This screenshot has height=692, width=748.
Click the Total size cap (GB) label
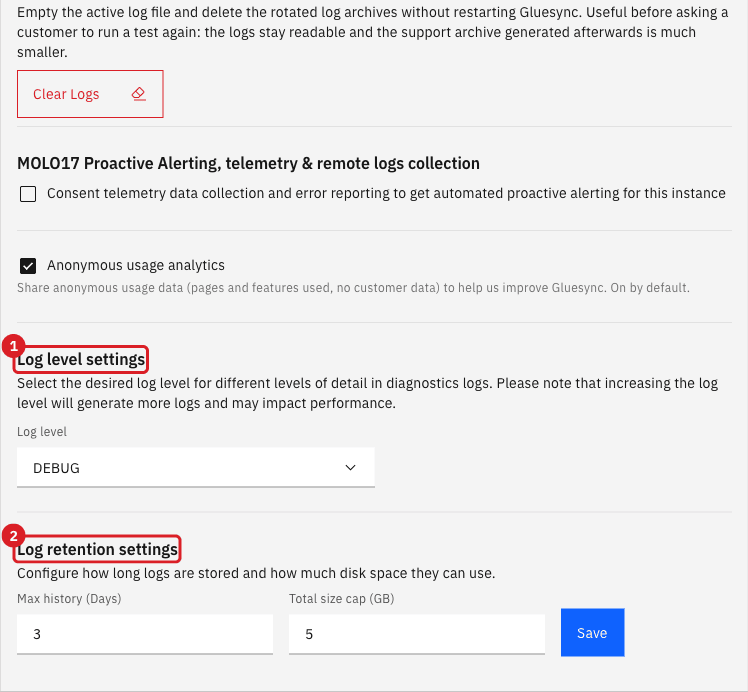[342, 599]
